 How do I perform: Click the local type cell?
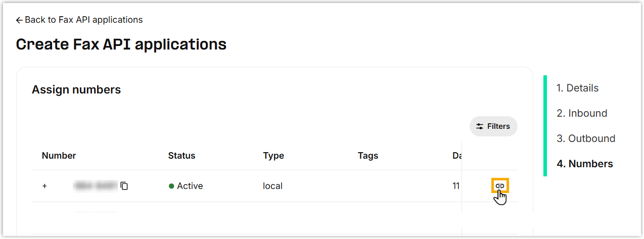(x=272, y=186)
